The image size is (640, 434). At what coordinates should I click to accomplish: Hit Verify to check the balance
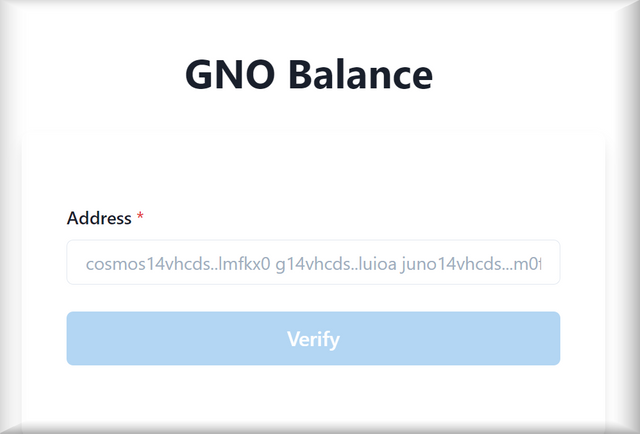313,339
